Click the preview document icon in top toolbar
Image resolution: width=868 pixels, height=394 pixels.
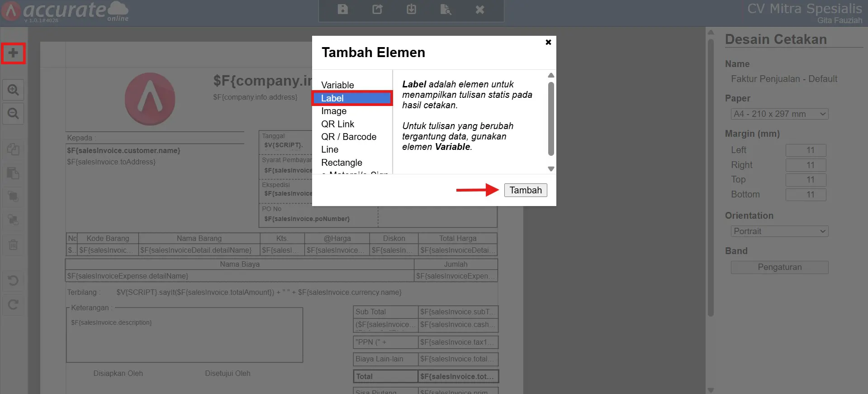click(446, 10)
